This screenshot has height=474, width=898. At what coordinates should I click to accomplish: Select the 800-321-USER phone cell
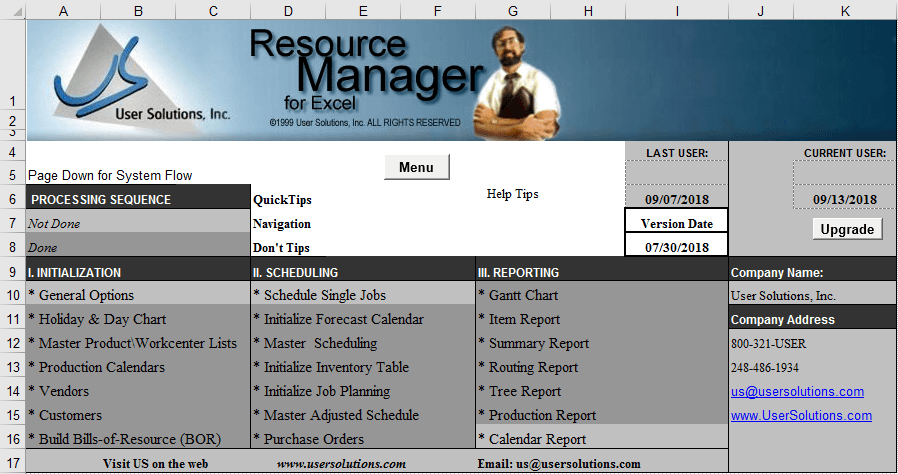(x=813, y=343)
